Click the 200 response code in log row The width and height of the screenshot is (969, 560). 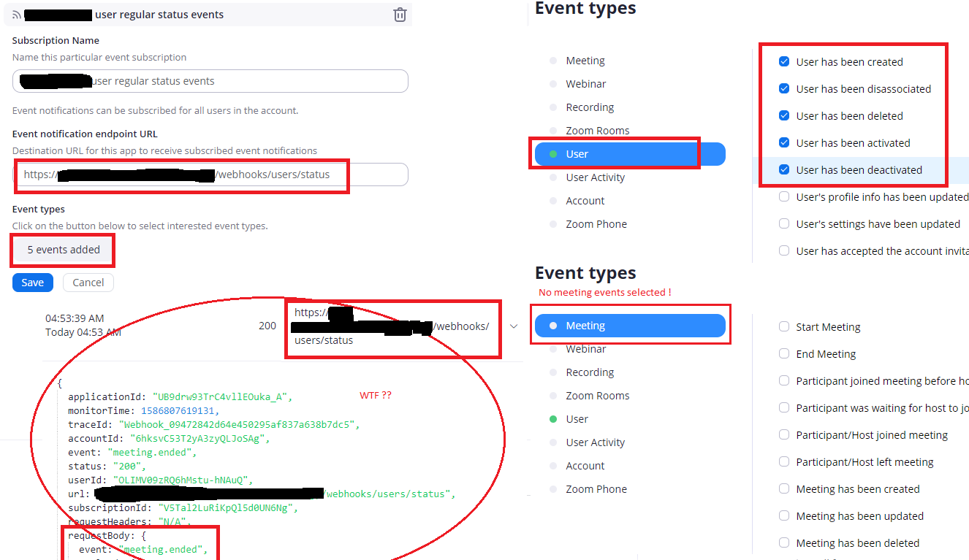tap(267, 326)
